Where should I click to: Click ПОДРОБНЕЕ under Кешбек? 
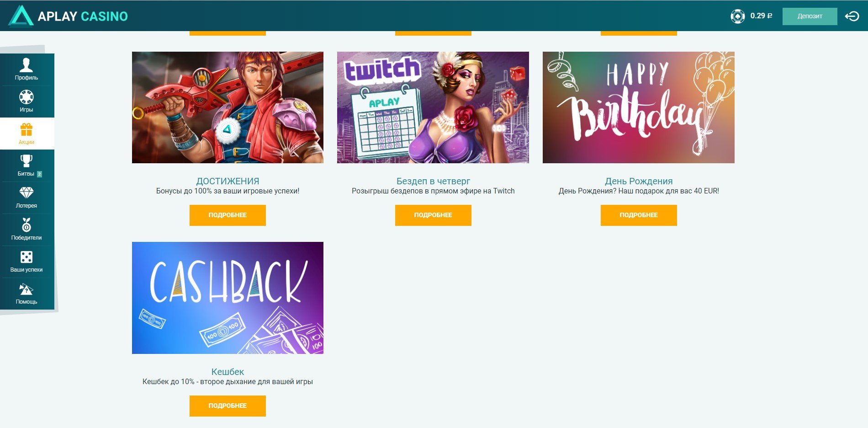(228, 406)
